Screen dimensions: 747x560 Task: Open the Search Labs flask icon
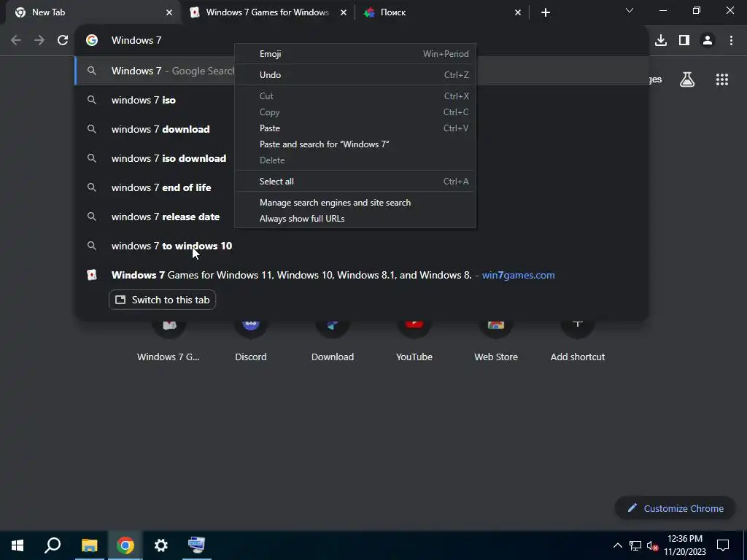click(x=687, y=79)
